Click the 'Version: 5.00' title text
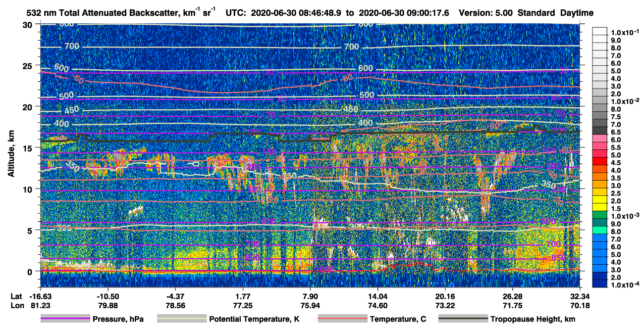The height and width of the screenshot is (330, 644). coord(485,13)
